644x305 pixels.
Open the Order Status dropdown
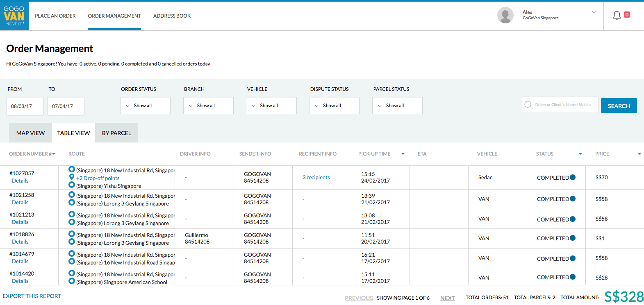click(145, 106)
